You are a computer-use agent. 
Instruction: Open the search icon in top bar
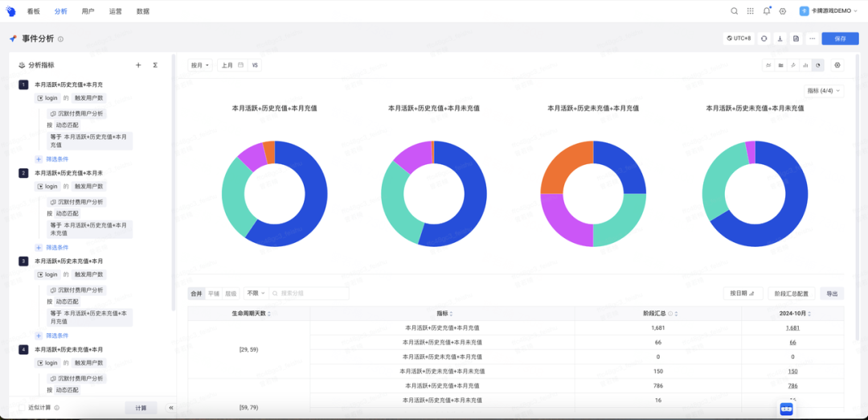[x=734, y=11]
